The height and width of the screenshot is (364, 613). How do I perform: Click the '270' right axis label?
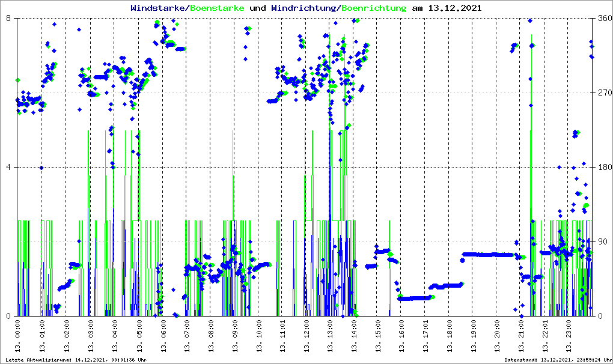(604, 93)
